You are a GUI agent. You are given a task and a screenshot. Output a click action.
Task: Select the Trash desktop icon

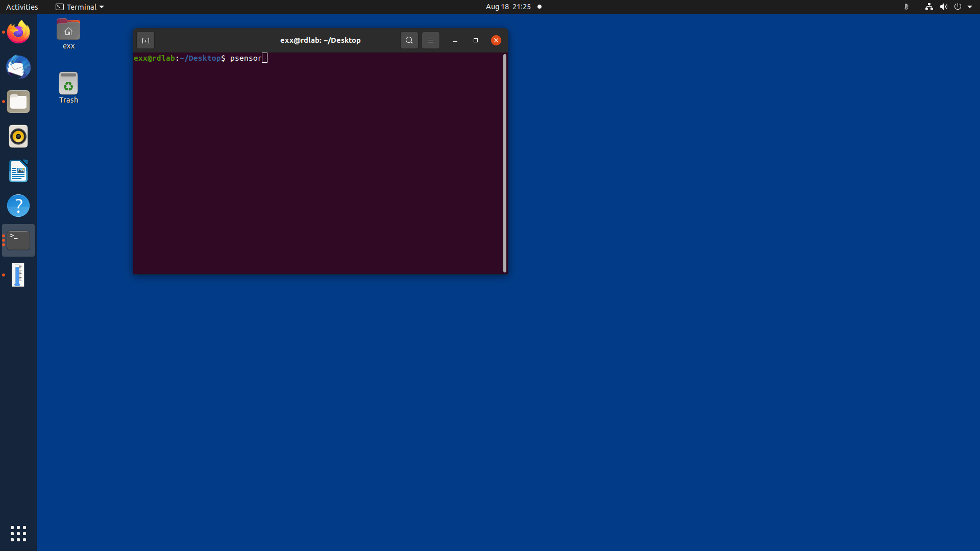point(68,88)
